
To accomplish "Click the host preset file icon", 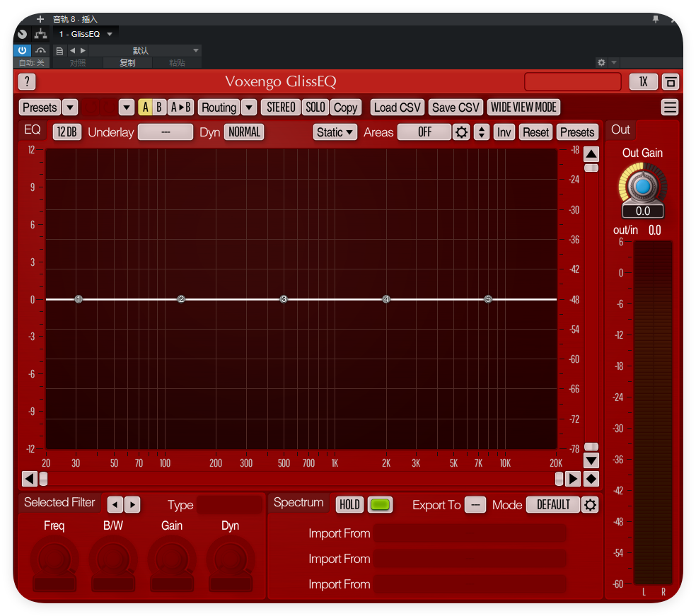I will click(x=59, y=51).
